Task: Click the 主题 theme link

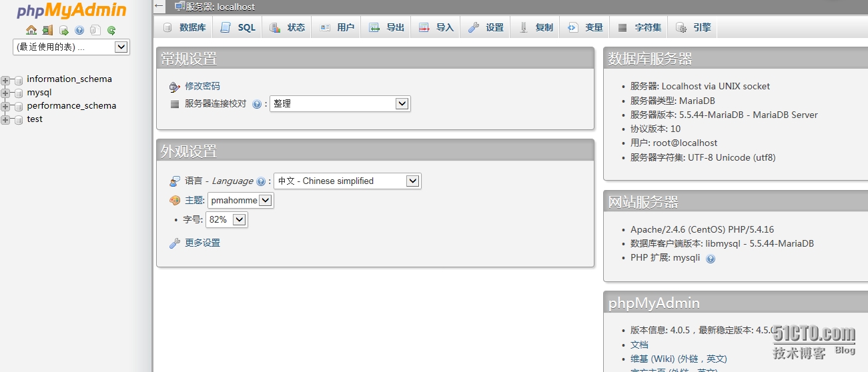Action: tap(194, 200)
